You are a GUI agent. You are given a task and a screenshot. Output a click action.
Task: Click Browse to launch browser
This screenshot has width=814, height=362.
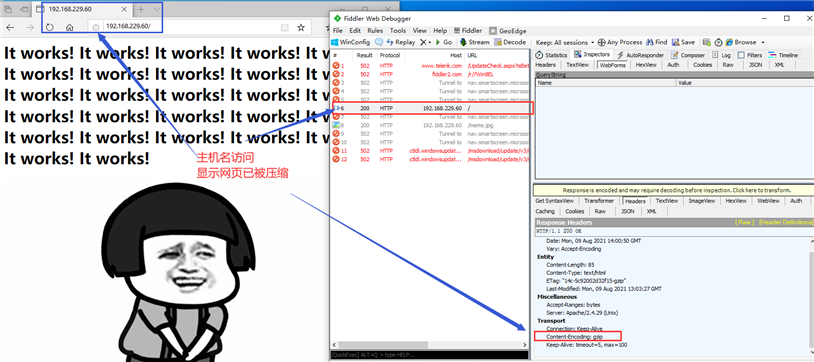pyautogui.click(x=741, y=42)
